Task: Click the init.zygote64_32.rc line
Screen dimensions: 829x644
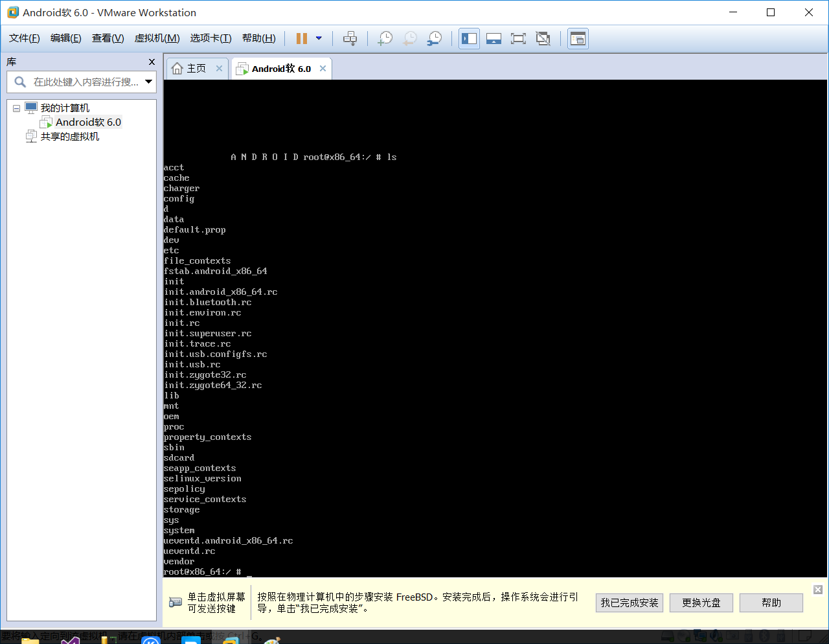Action: click(x=213, y=385)
